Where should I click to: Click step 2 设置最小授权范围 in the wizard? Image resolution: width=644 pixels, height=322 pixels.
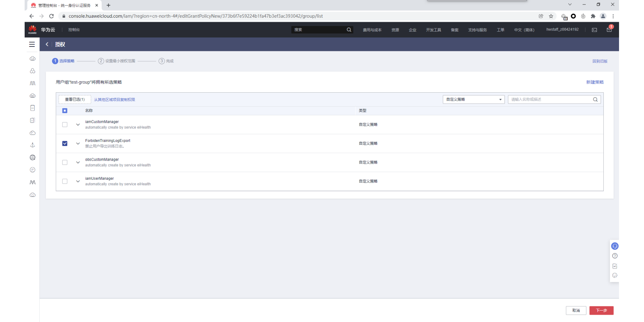tap(117, 61)
